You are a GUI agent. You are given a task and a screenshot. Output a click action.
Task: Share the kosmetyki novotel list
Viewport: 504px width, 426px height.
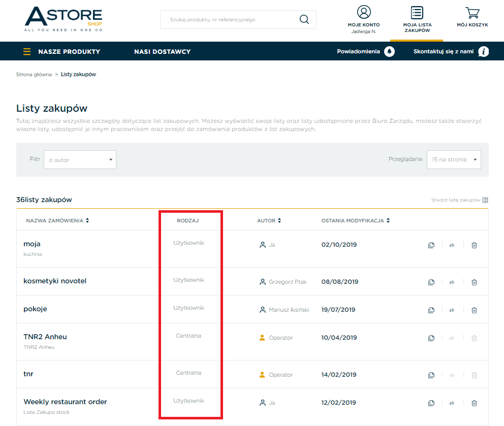tap(452, 282)
